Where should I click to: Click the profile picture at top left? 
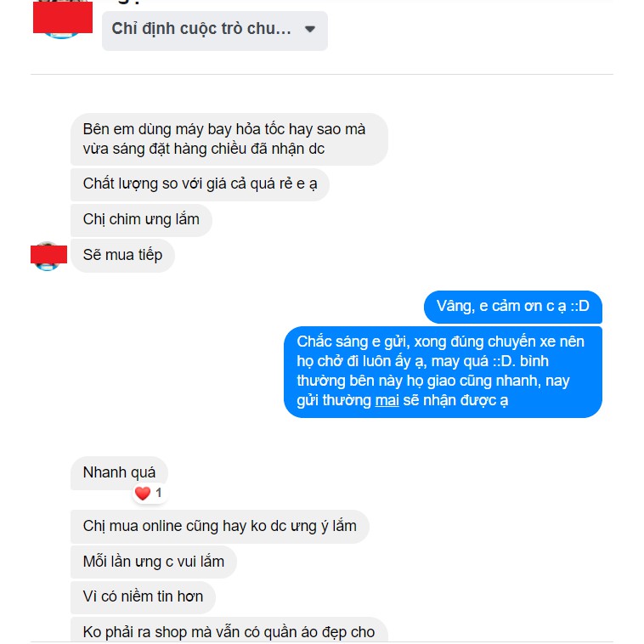coord(62,19)
